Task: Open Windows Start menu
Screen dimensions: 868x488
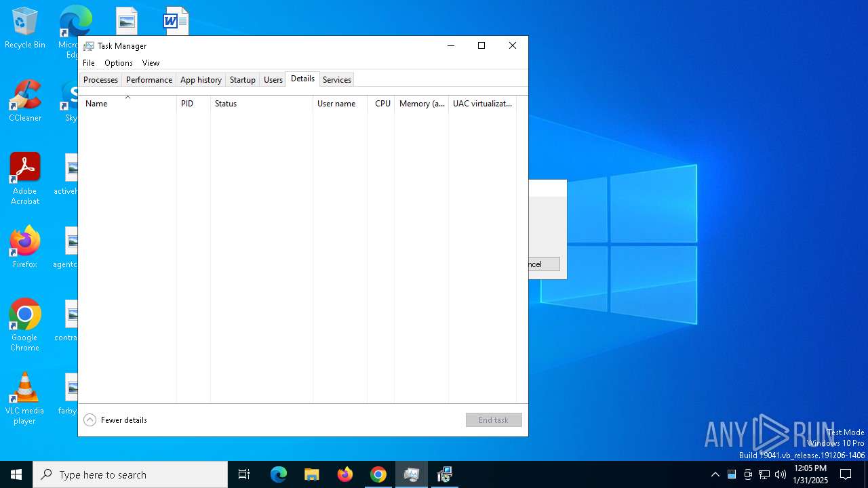Action: coord(16,474)
